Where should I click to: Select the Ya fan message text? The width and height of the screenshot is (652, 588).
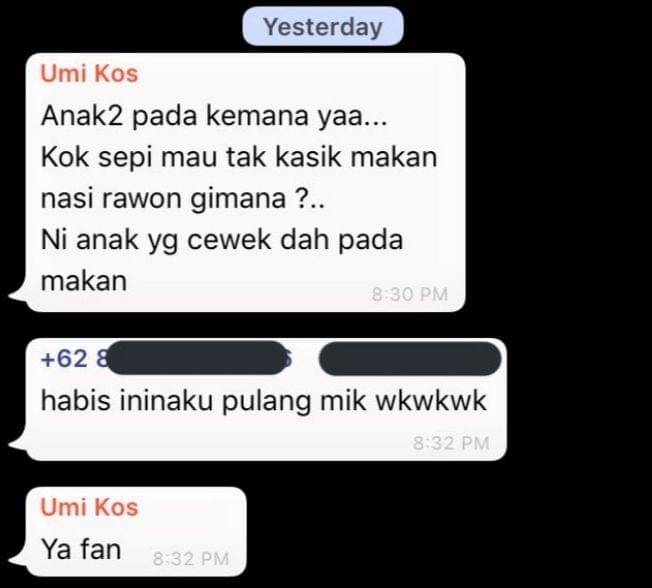[81, 549]
